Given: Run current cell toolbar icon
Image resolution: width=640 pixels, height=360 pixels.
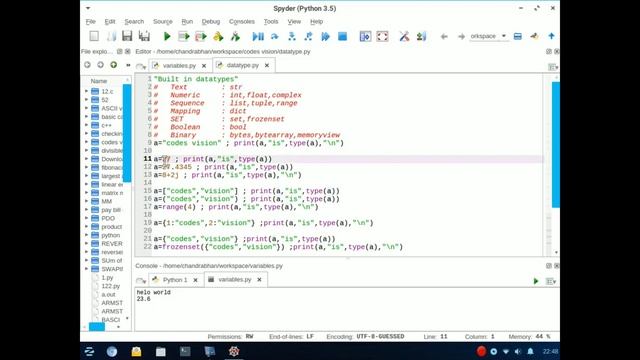Looking at the screenshot, I should [184, 36].
